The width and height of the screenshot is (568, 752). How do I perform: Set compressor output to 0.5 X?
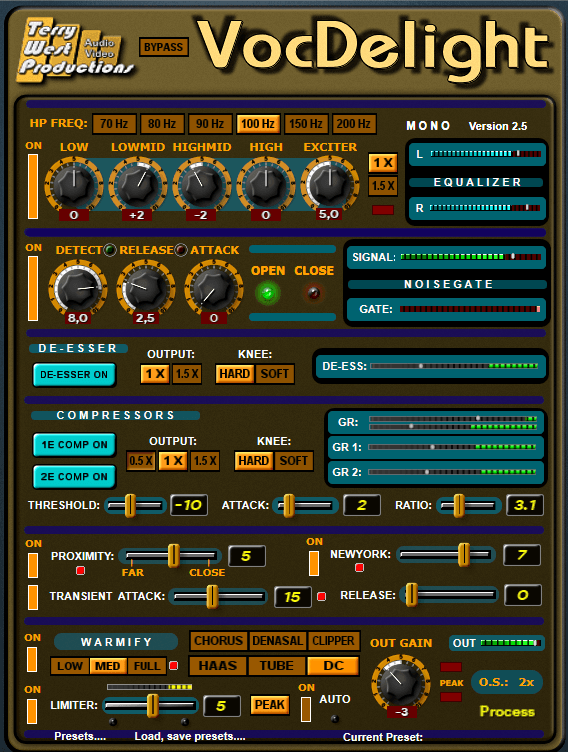[141, 461]
